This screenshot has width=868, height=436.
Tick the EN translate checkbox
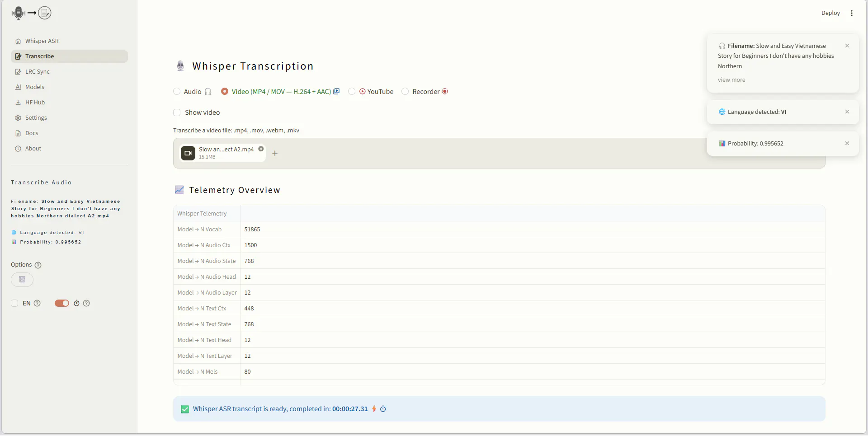pos(14,303)
